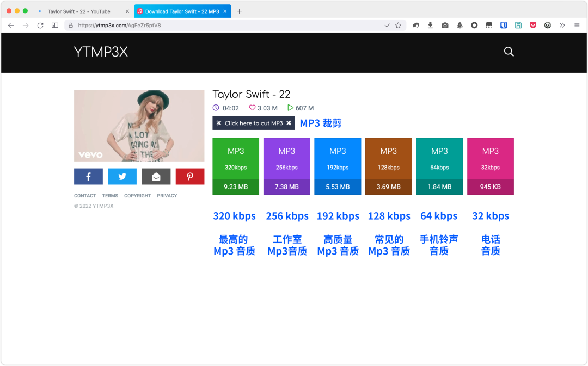Close the YouTube tab
The image size is (588, 366).
(x=127, y=11)
